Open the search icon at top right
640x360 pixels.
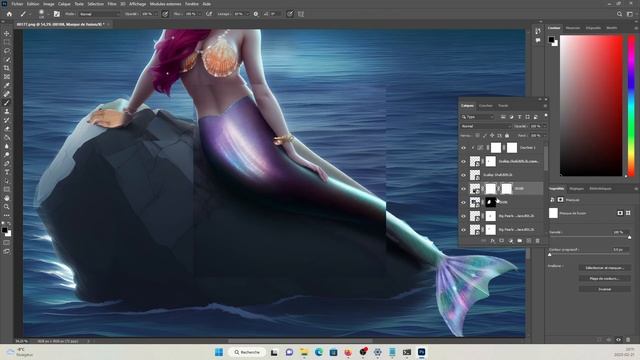[x=619, y=14]
